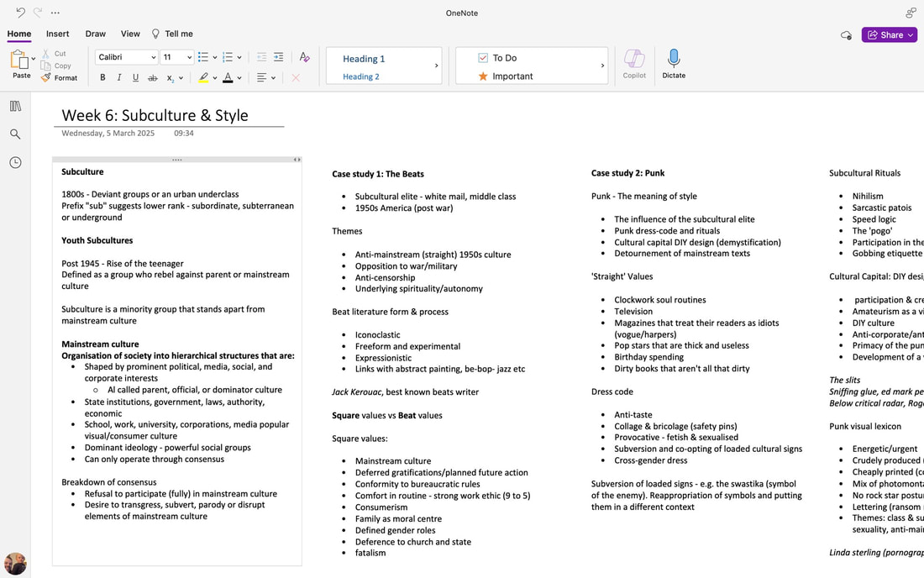This screenshot has width=924, height=578.
Task: Click the note container width arrows
Action: tap(297, 160)
